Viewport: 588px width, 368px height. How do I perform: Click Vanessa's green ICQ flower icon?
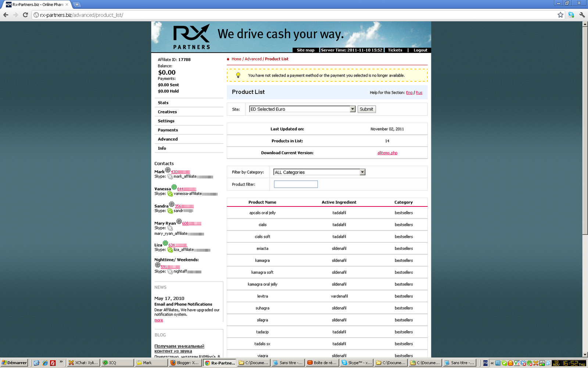click(x=174, y=187)
